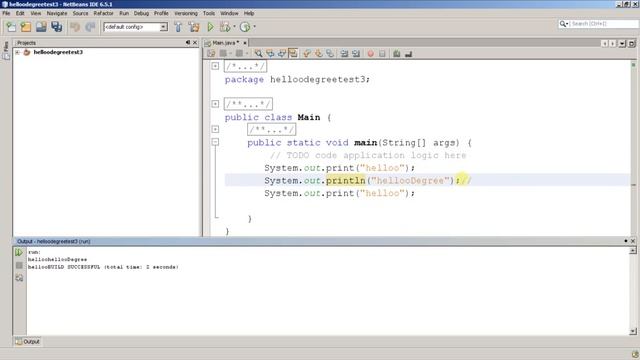Close the Output panel
The width and height of the screenshot is (640, 360).
pyautogui.click(x=633, y=241)
